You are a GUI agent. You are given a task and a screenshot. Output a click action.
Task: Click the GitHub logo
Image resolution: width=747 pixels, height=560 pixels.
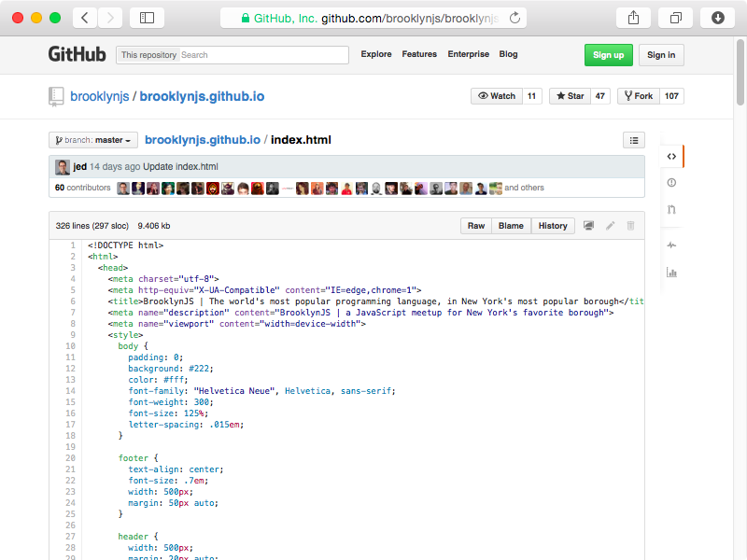pyautogui.click(x=77, y=54)
